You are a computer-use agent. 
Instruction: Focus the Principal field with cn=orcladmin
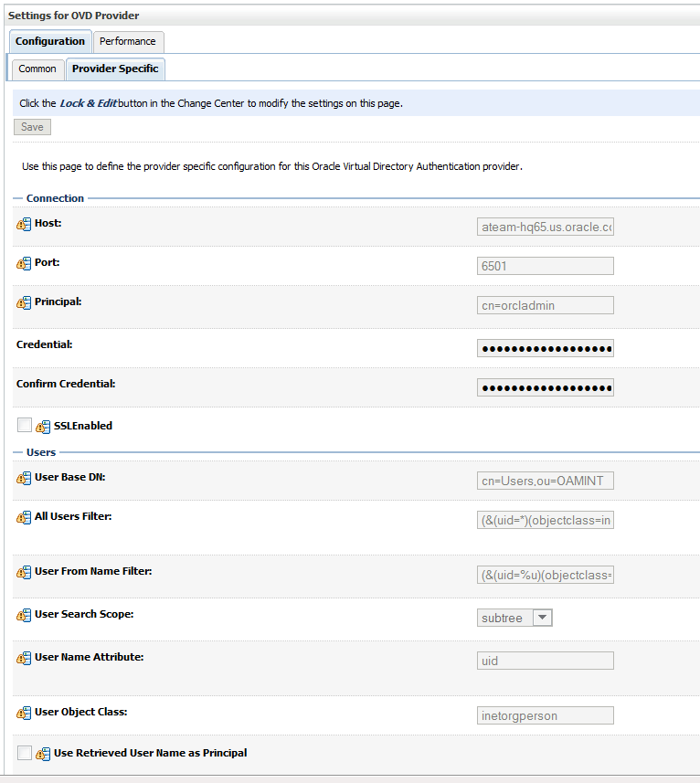click(546, 305)
